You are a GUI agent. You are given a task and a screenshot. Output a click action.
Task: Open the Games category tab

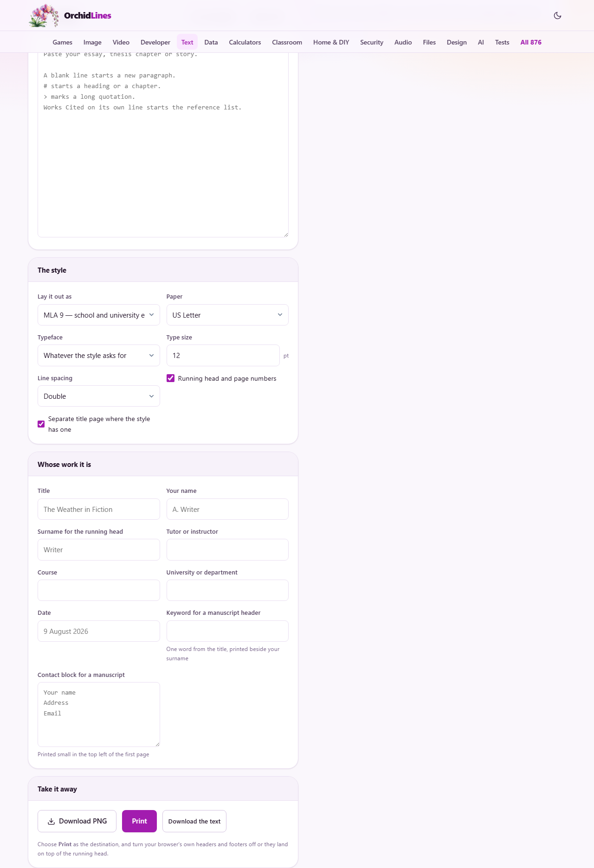click(62, 42)
